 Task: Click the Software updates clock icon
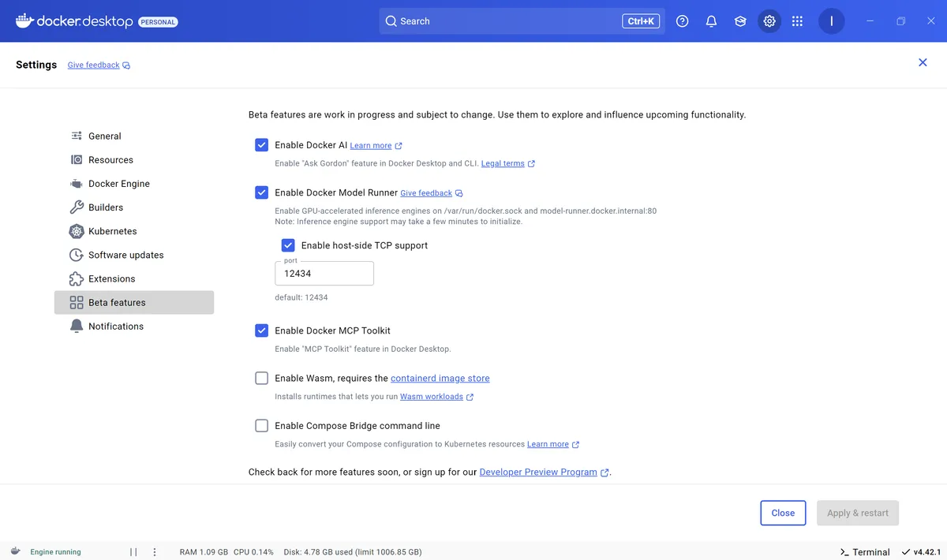(77, 255)
